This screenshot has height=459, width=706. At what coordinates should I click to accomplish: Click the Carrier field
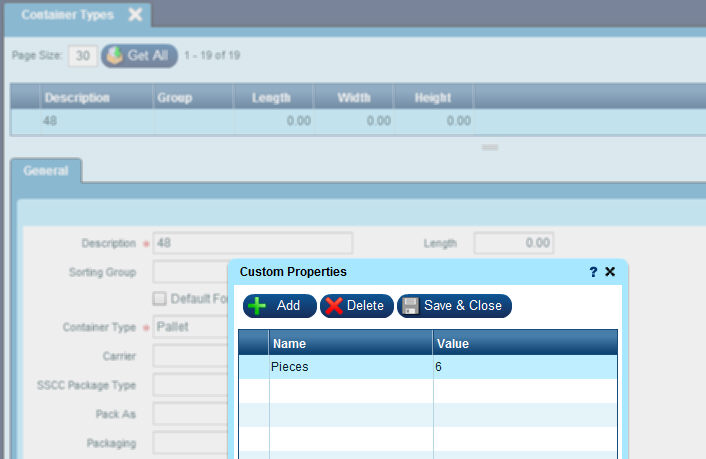click(x=191, y=356)
